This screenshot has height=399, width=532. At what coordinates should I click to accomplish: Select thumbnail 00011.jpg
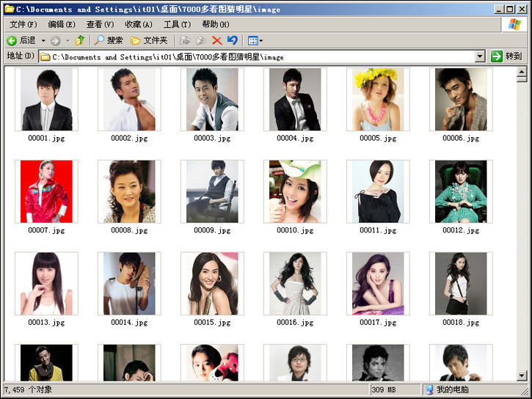378,191
